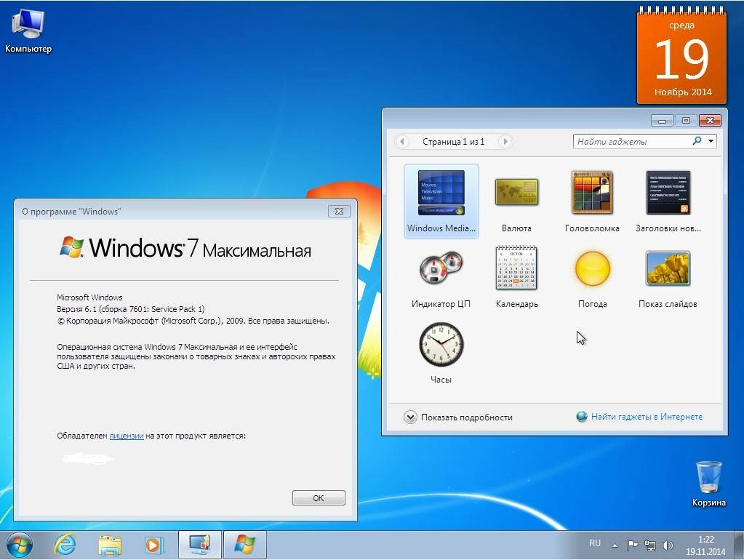Maximize the gadget gallery window
Image resolution: width=744 pixels, height=560 pixels.
[x=686, y=121]
